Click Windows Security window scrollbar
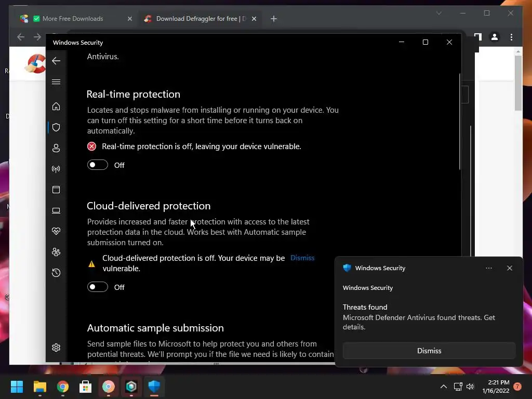This screenshot has width=532, height=399. 460,122
